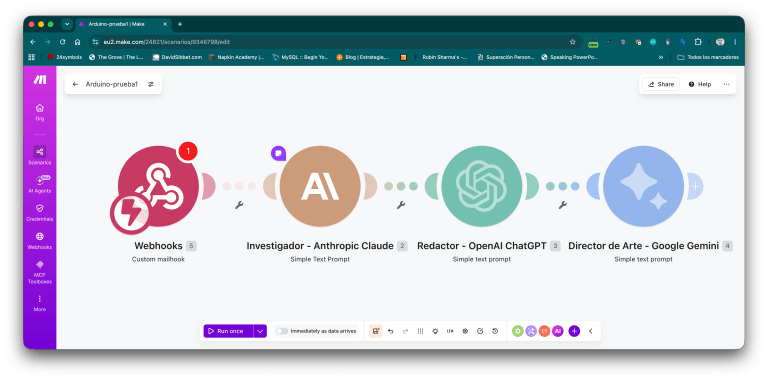This screenshot has width=768, height=380.
Task: Open the Help menu
Action: coord(700,84)
